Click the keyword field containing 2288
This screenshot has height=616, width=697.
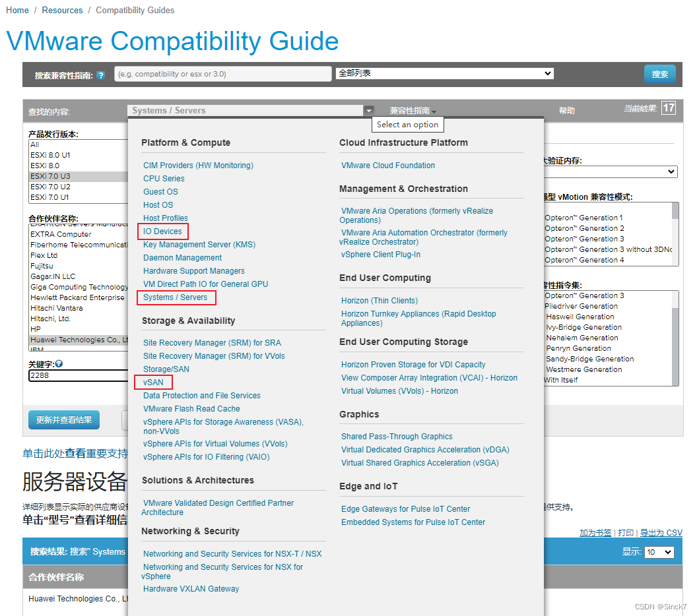(79, 376)
